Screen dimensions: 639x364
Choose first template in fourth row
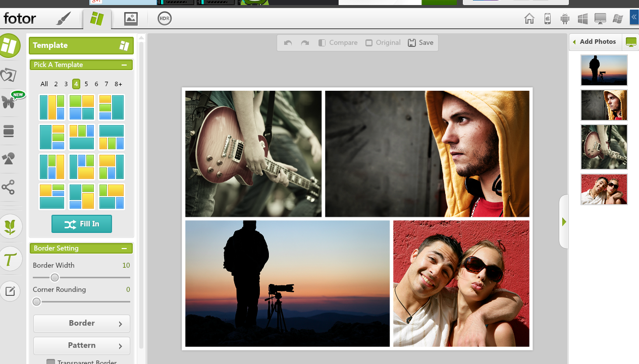(x=52, y=197)
